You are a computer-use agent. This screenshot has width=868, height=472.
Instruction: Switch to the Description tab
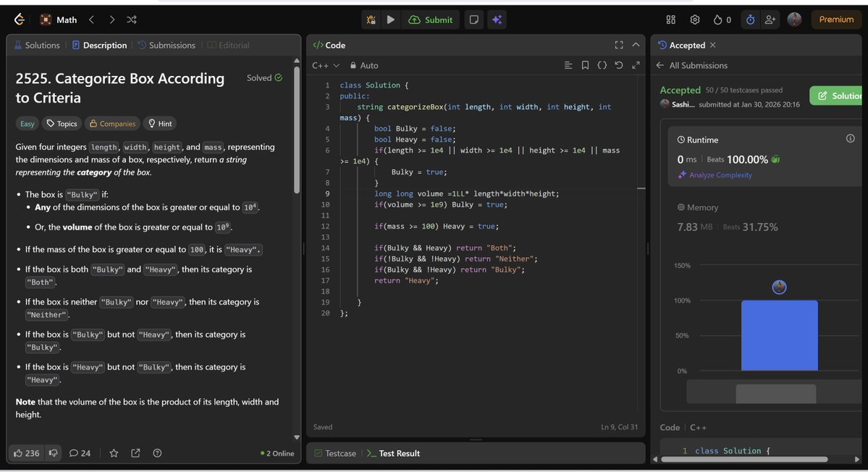coord(99,46)
